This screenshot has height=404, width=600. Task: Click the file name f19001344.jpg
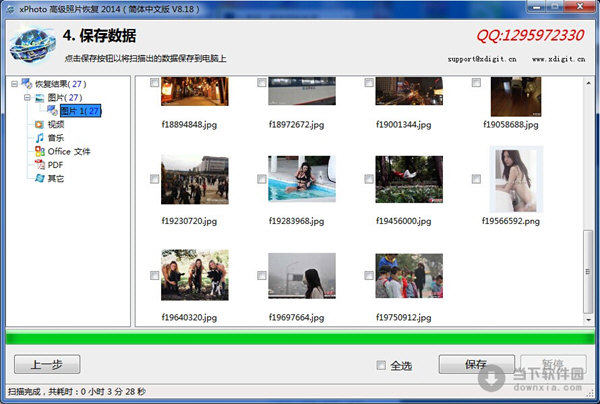pos(403,125)
